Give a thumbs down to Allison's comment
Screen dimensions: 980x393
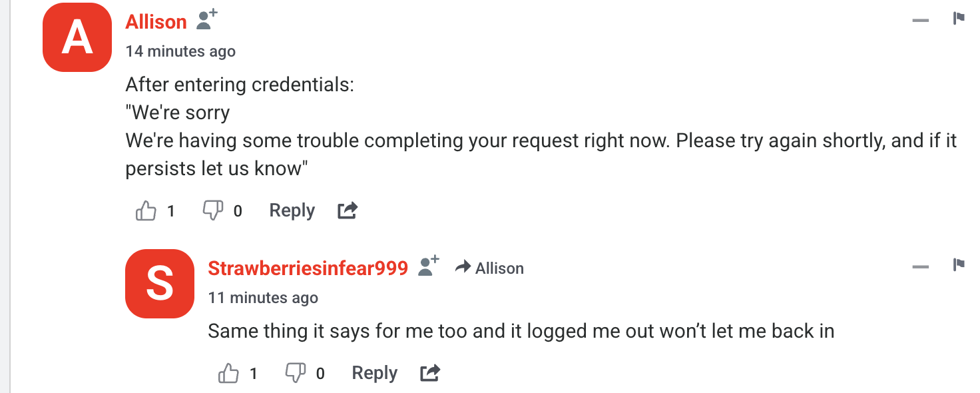(212, 210)
